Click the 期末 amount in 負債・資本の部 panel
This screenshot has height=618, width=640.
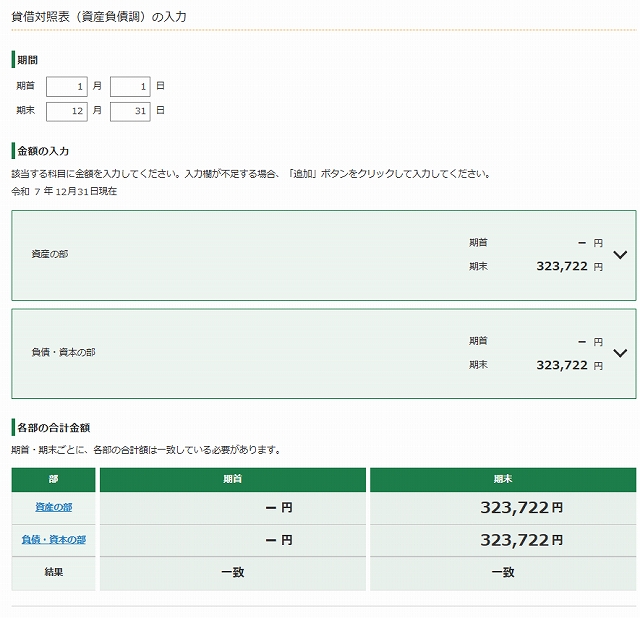coord(562,365)
